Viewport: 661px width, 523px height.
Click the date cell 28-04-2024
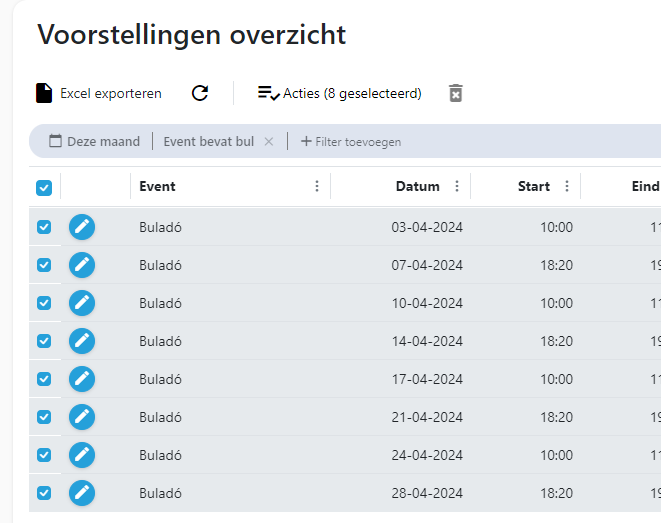[x=427, y=493]
